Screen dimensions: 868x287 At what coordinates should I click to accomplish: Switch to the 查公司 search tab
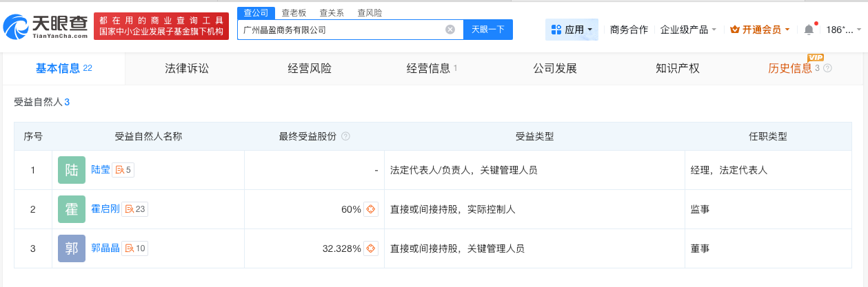point(256,12)
